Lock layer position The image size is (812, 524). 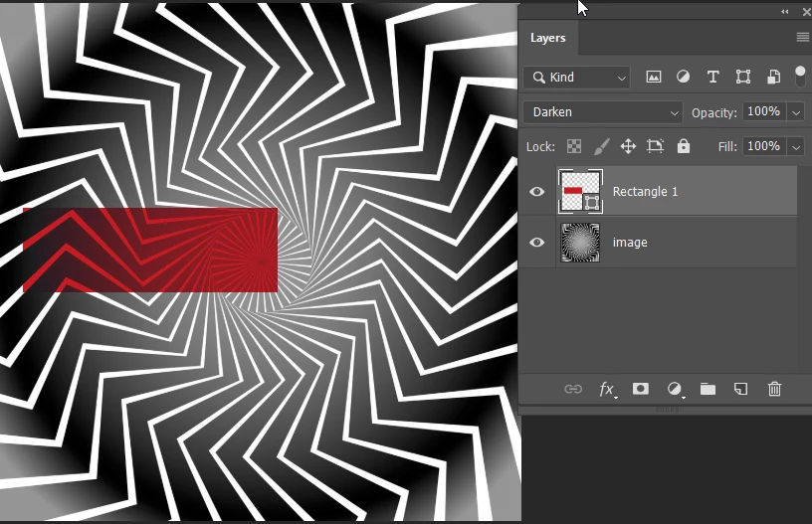pyautogui.click(x=628, y=146)
